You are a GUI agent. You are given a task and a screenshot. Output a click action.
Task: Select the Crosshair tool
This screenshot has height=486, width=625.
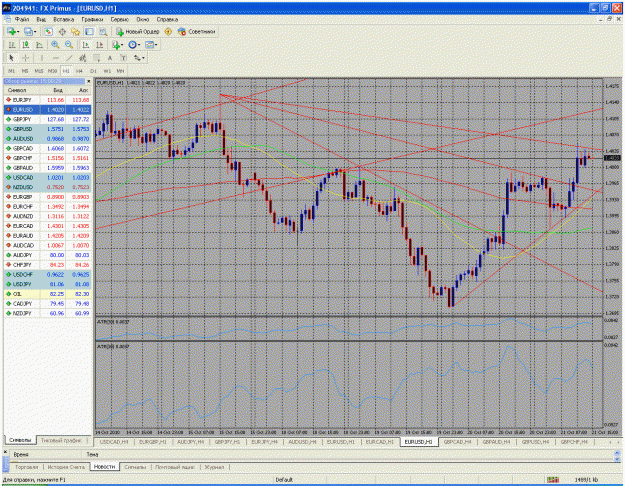(x=25, y=58)
